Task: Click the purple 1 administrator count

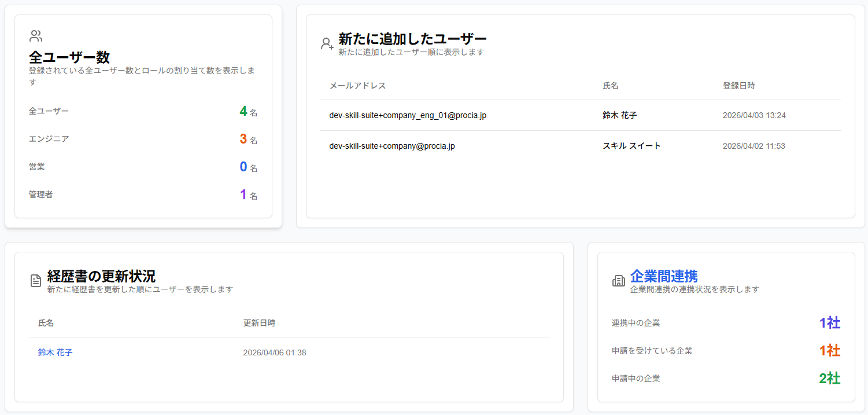Action: point(243,194)
